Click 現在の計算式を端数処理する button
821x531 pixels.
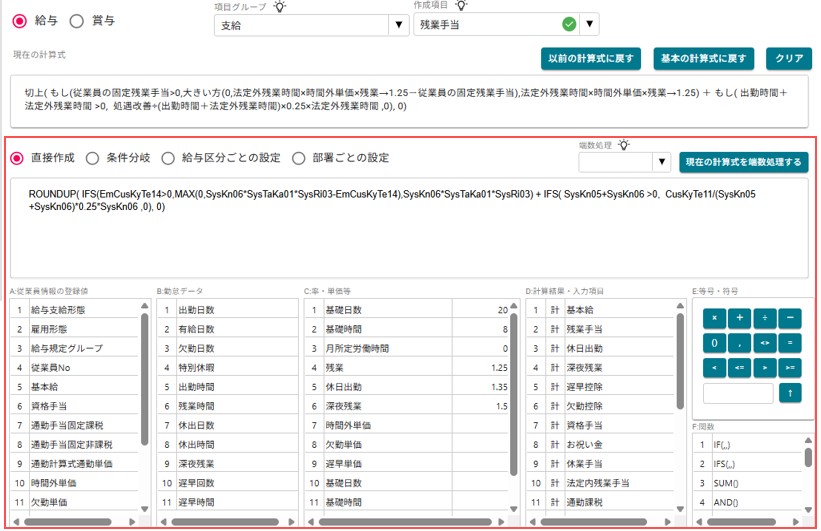744,162
